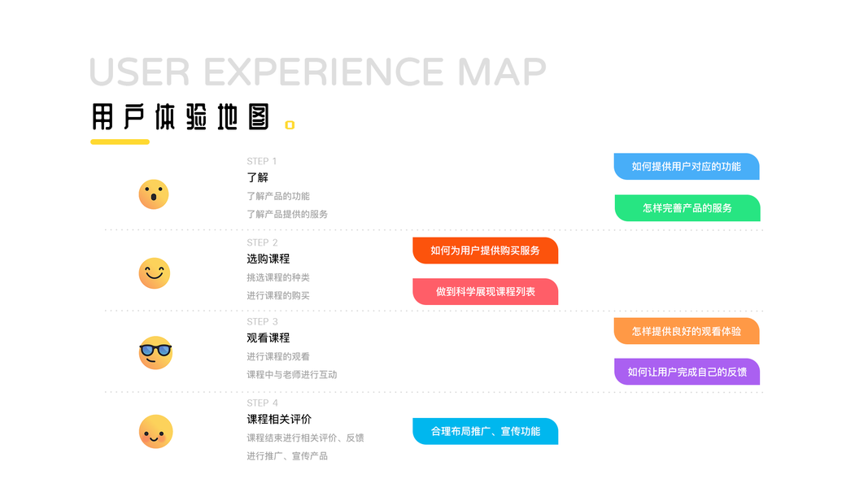The image size is (868, 488).
Task: Click the text 进行推广、宣传产品
Action: 287,456
